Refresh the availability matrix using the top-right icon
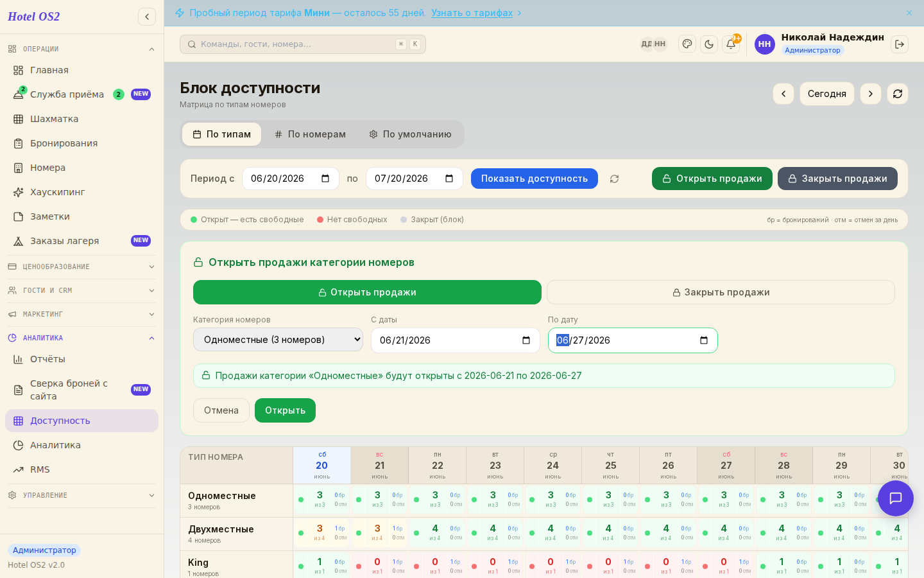The width and height of the screenshot is (924, 578). pyautogui.click(x=898, y=94)
